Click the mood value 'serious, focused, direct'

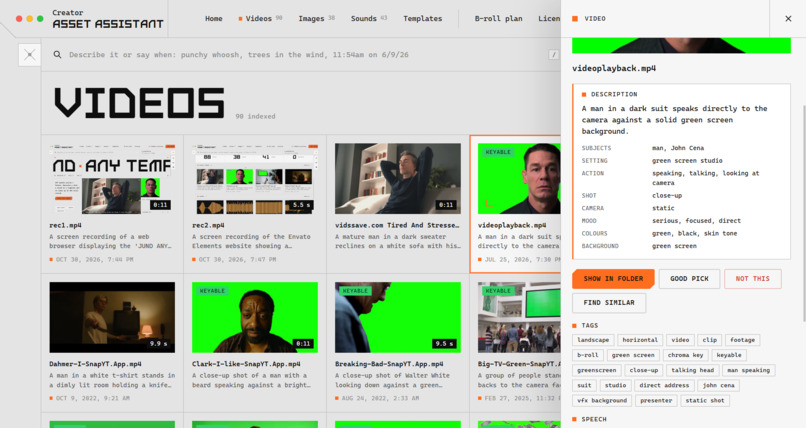point(696,221)
